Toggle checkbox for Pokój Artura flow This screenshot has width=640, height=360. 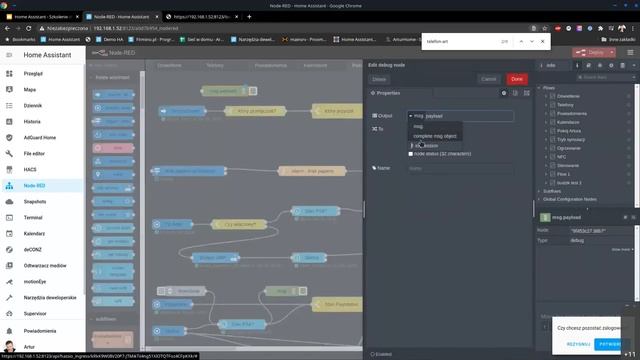pos(553,131)
